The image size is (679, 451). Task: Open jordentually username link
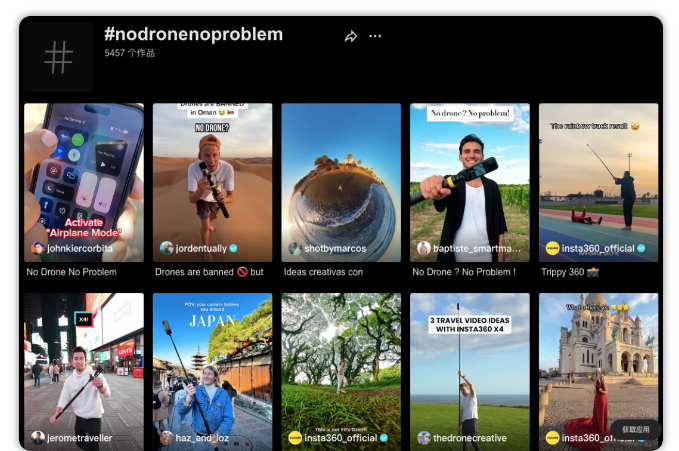(201, 248)
